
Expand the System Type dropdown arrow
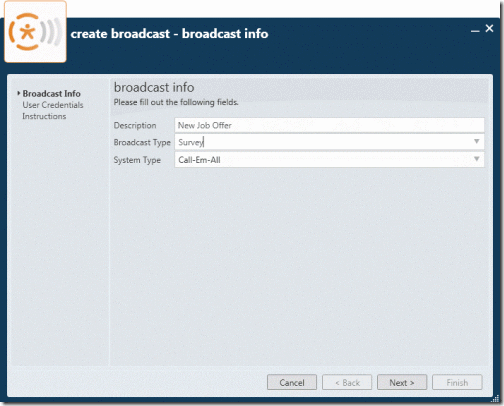[477, 159]
